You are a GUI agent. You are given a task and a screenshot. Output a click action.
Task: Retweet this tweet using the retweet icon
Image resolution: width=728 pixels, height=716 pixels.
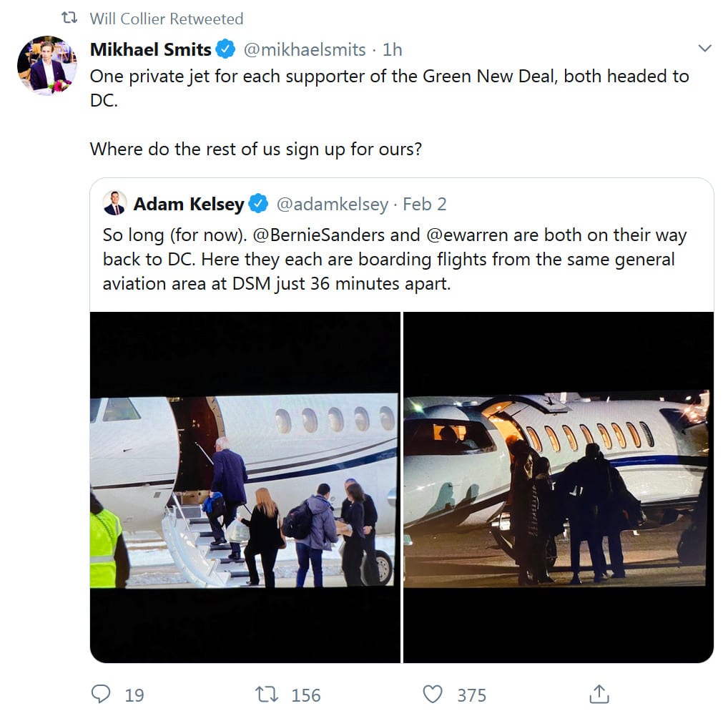click(x=267, y=694)
